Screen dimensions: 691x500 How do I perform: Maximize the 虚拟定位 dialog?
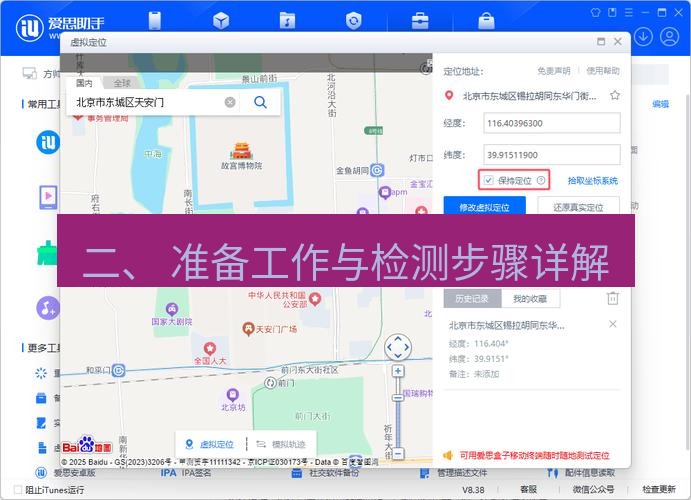(x=601, y=41)
